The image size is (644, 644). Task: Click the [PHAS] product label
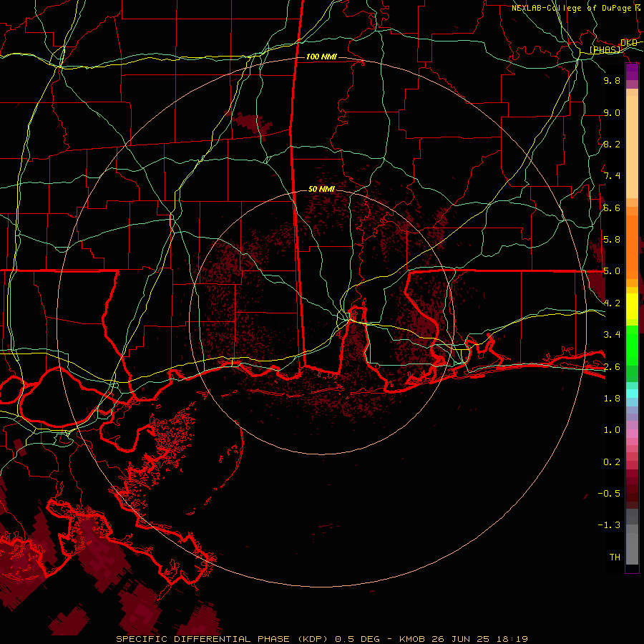(x=605, y=49)
